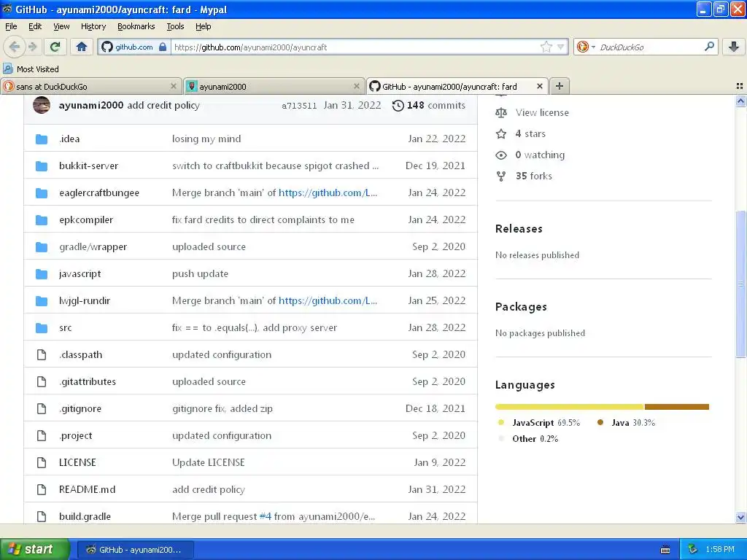Go back using the browser back arrow
The height and width of the screenshot is (560, 747).
click(15, 47)
